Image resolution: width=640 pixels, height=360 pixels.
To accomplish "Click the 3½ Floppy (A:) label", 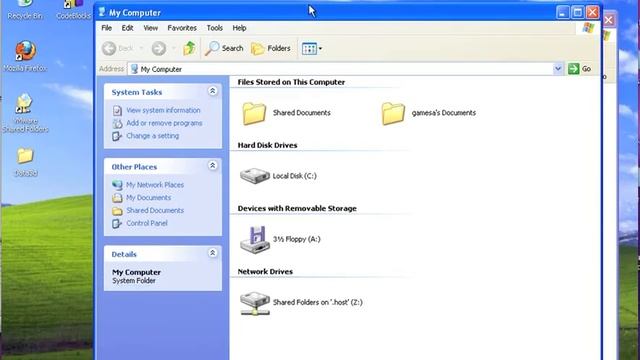I will point(296,239).
